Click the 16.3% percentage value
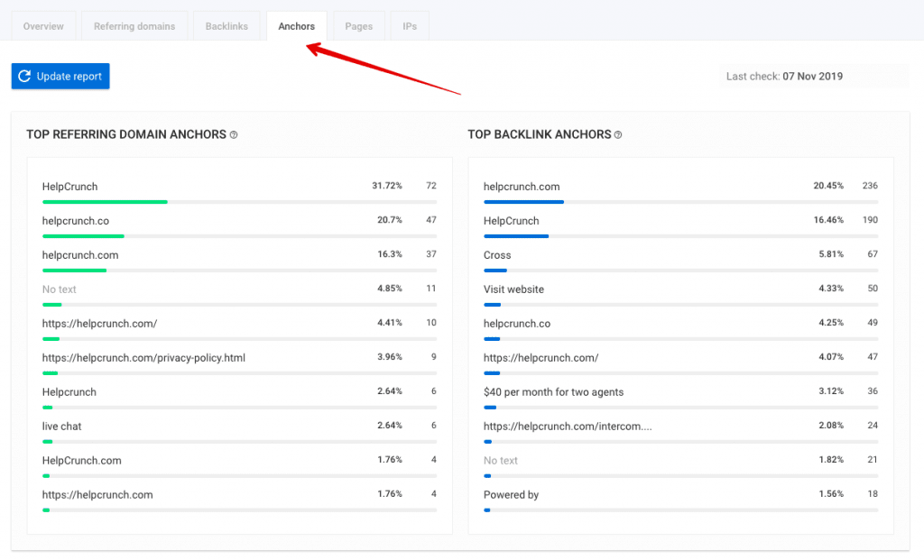The width and height of the screenshot is (924, 560). pos(390,253)
